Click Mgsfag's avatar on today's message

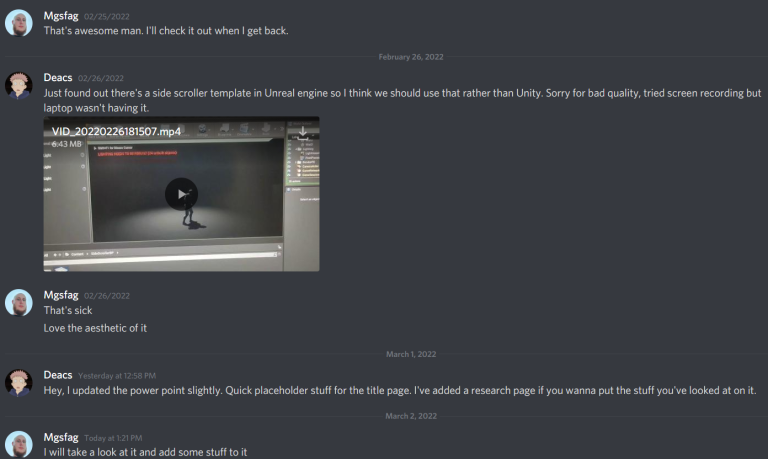(x=19, y=444)
